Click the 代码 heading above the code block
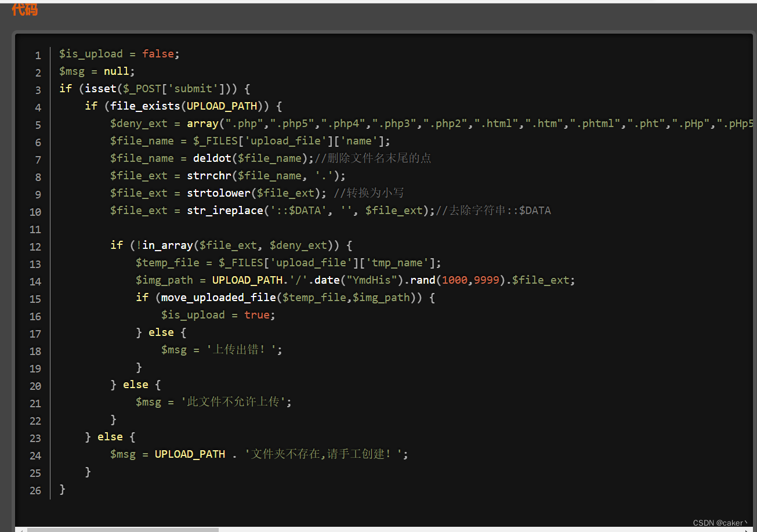Screen dimensions: 757x532 pyautogui.click(x=25, y=9)
